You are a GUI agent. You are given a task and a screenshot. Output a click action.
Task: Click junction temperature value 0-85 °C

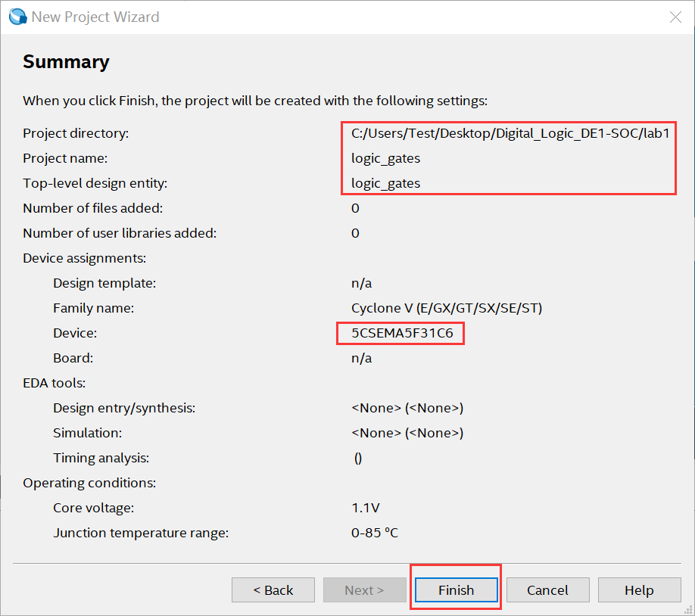[375, 533]
